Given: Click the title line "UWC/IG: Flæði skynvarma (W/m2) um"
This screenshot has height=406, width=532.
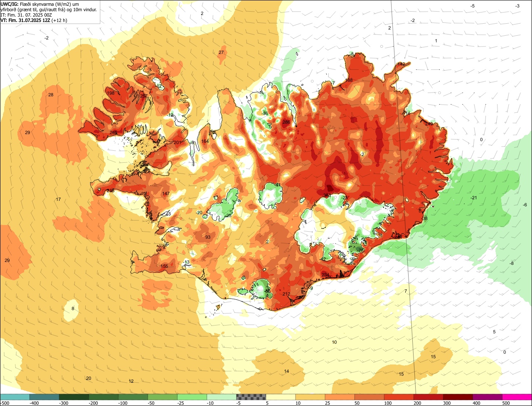Looking at the screenshot, I should [x=40, y=4].
